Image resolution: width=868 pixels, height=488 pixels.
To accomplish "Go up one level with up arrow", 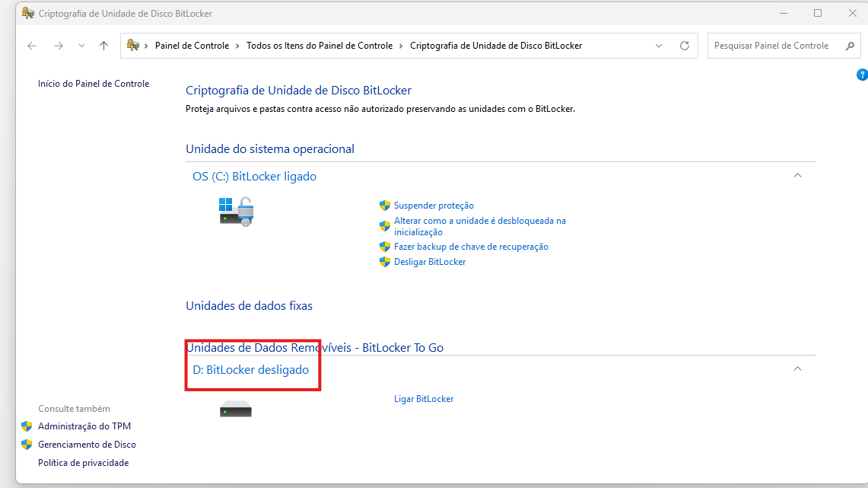I will point(103,46).
